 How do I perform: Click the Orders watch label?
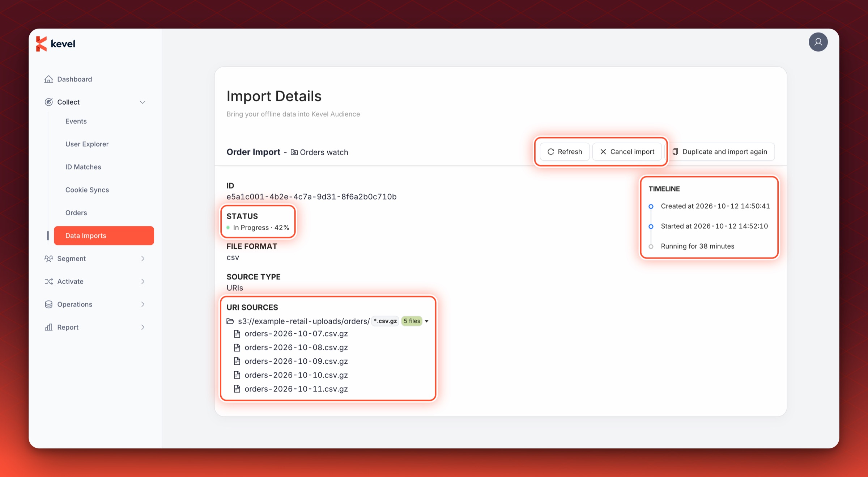[x=324, y=152]
